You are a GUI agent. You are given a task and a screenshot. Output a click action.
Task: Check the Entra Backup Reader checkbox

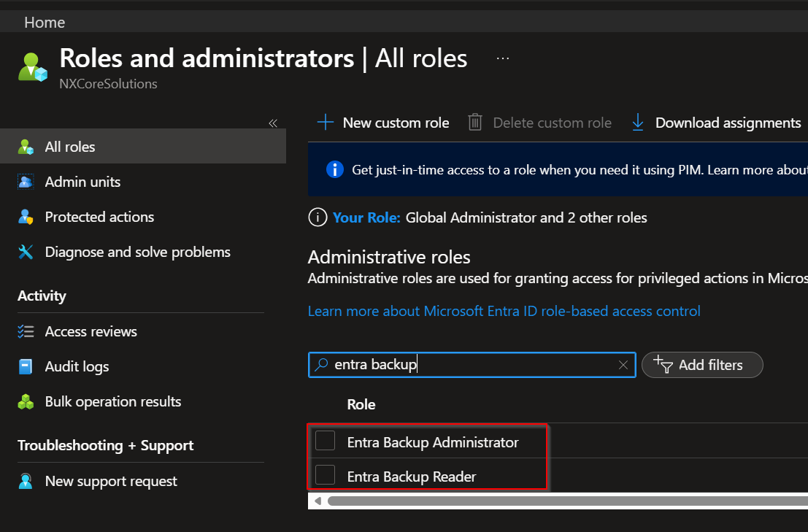tap(325, 474)
